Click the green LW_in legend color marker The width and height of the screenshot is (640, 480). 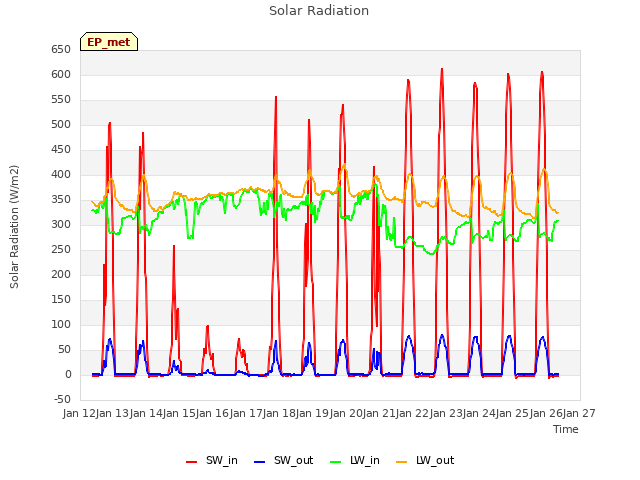335,462
